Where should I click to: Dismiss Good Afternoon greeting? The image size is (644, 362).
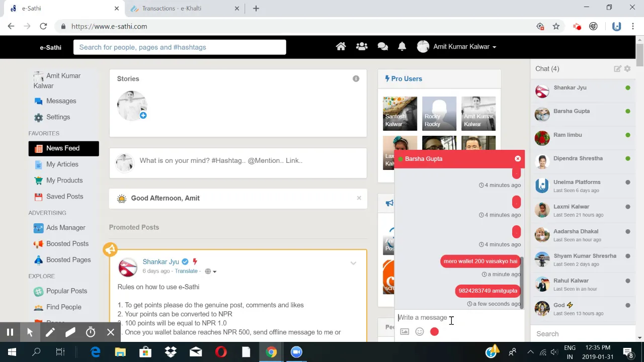(359, 198)
